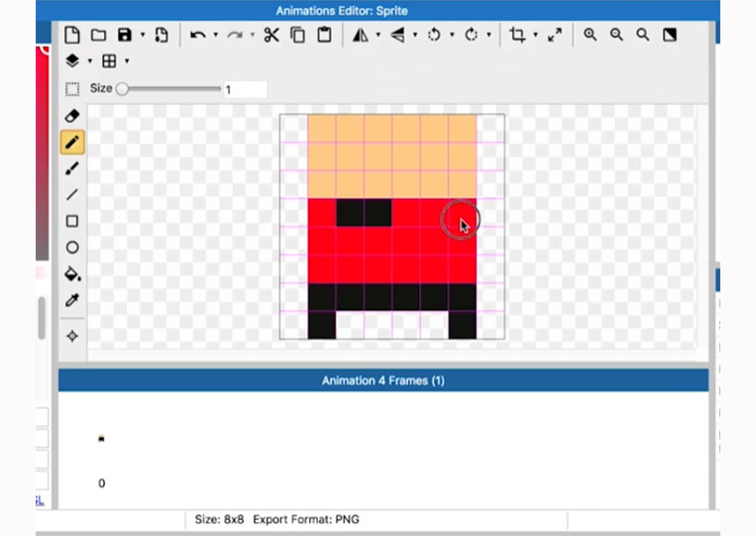Click the 'Export Format: PNG' status text

(x=306, y=519)
